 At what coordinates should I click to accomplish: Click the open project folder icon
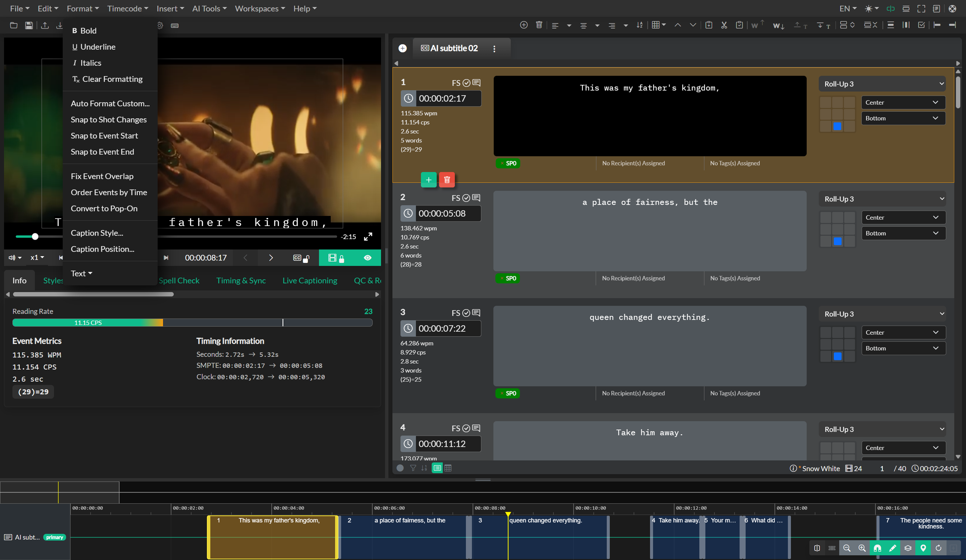(14, 25)
